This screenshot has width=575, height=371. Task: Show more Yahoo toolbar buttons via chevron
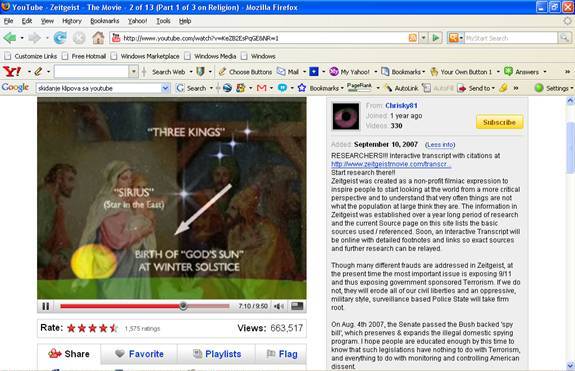coord(568,72)
